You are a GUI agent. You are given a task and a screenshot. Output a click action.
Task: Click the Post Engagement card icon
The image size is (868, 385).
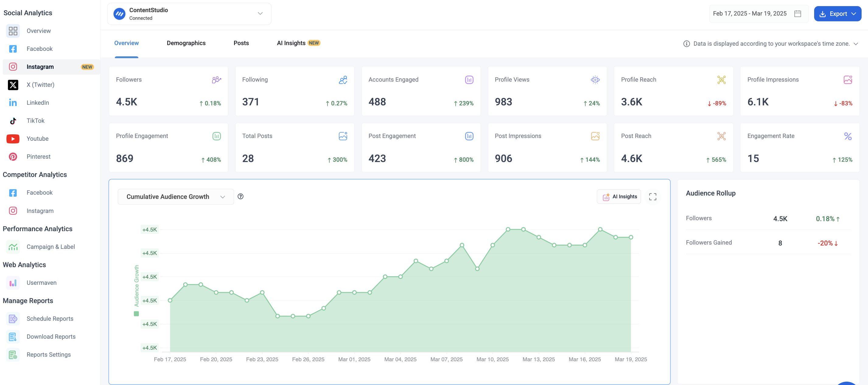click(x=469, y=136)
